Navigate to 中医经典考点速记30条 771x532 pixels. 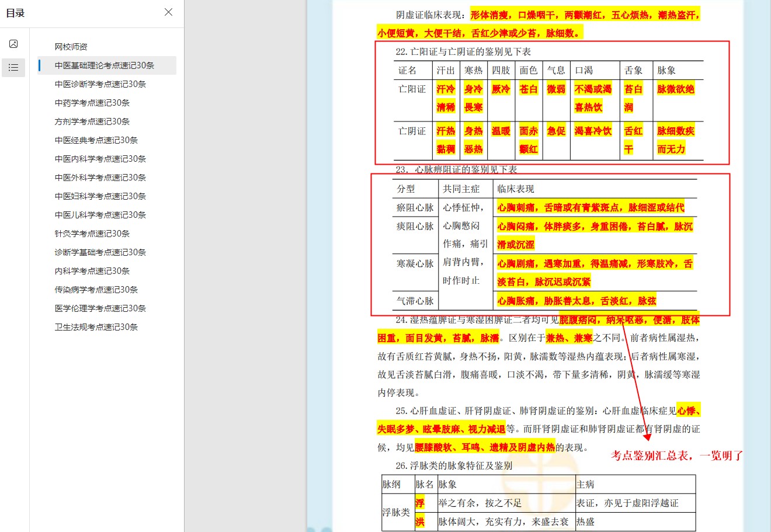96,140
